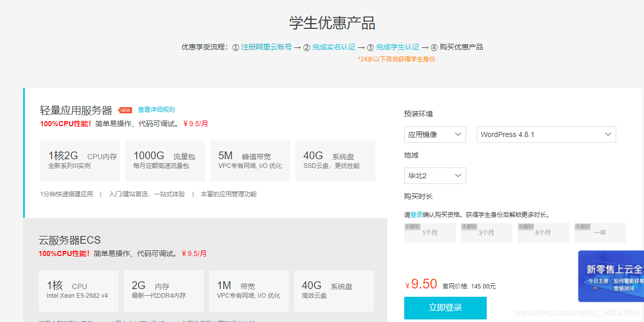This screenshot has width=644, height=322.
Task: Select the 3个月 purchase duration
Action: pos(487,233)
